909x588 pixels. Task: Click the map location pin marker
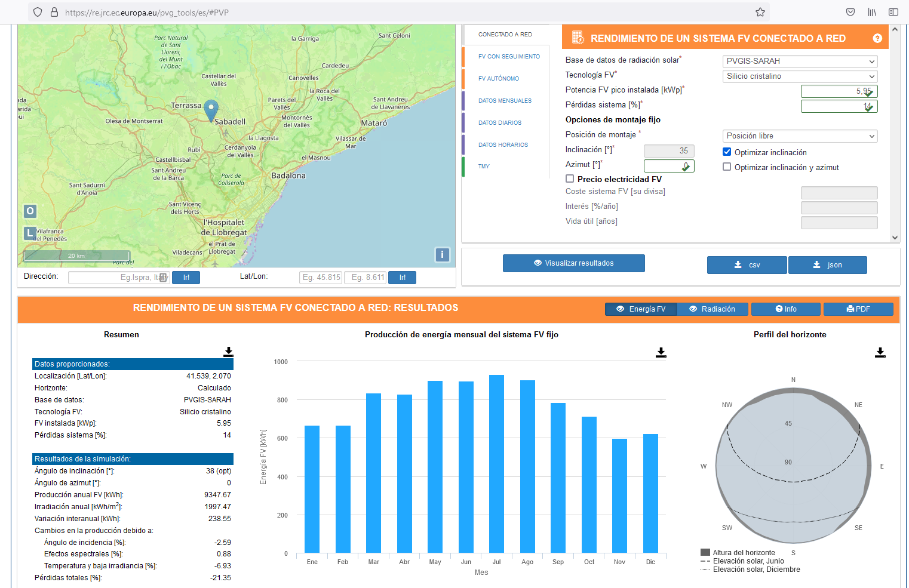[x=211, y=111]
